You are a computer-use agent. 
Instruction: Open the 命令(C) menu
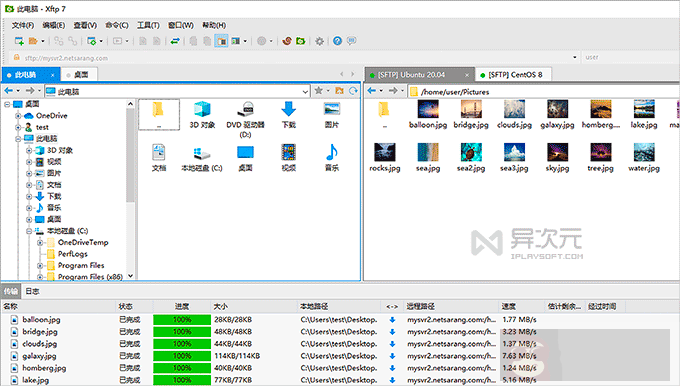tap(117, 25)
